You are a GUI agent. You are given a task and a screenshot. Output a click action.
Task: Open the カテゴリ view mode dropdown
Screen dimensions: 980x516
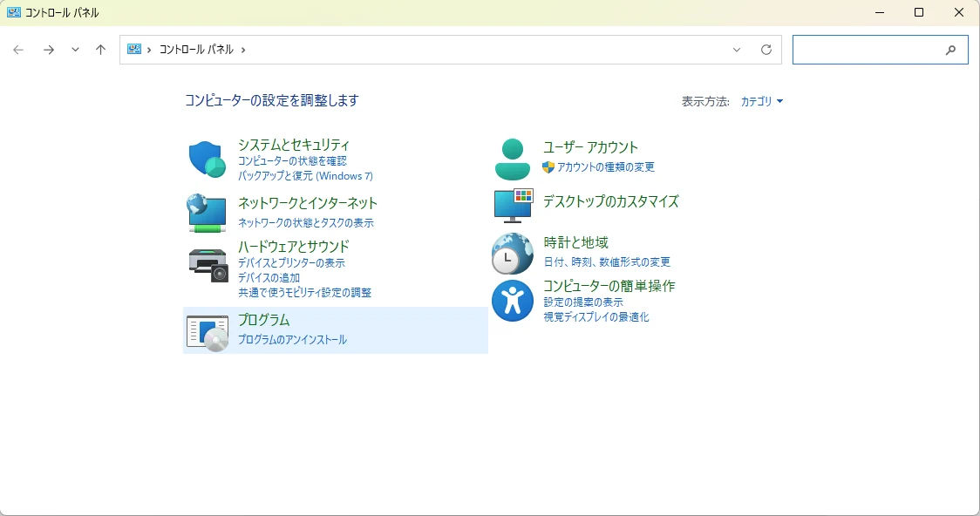(761, 101)
